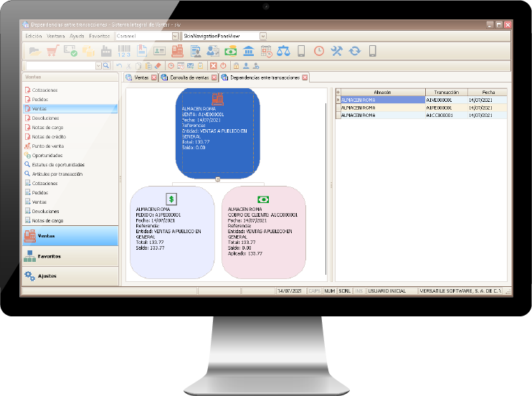Select the blue VENTA A1VE000001 node
This screenshot has height=396, width=532.
pos(218,133)
